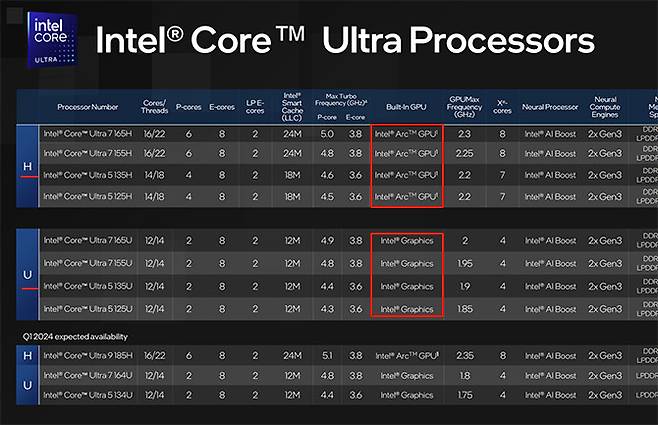Image resolution: width=658 pixels, height=425 pixels.
Task: Select the Built-In GPU column header
Action: click(x=406, y=106)
